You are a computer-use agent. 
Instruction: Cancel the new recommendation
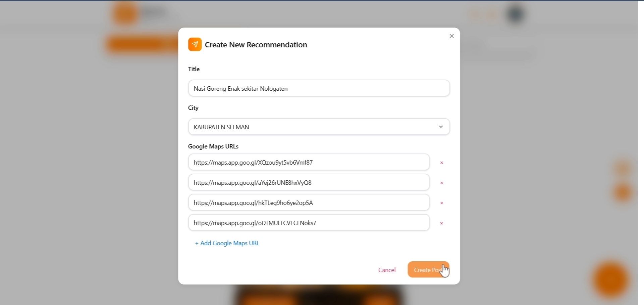[387, 270]
